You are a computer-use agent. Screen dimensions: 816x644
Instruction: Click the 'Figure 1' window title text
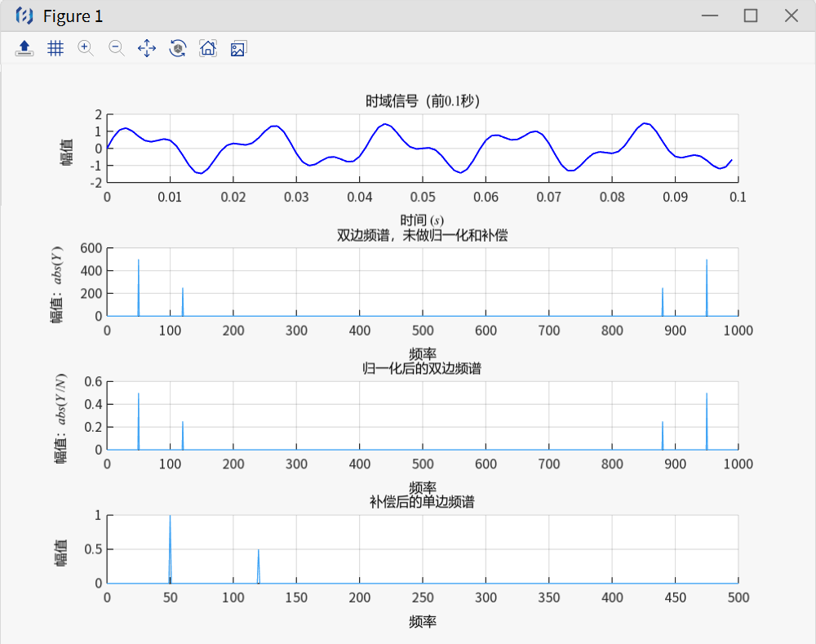[73, 16]
